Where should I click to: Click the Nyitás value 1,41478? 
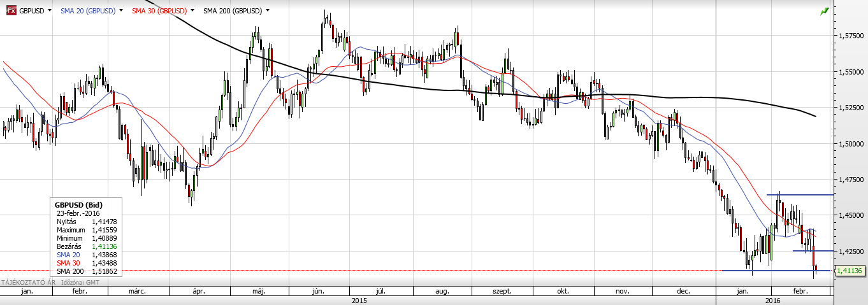pyautogui.click(x=105, y=221)
